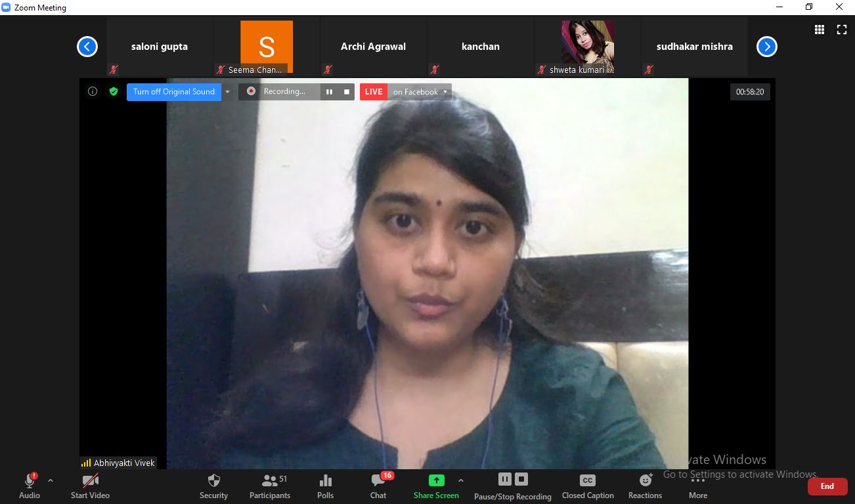Click red recording indicator dot
Screen dimensions: 855x504
click(251, 91)
